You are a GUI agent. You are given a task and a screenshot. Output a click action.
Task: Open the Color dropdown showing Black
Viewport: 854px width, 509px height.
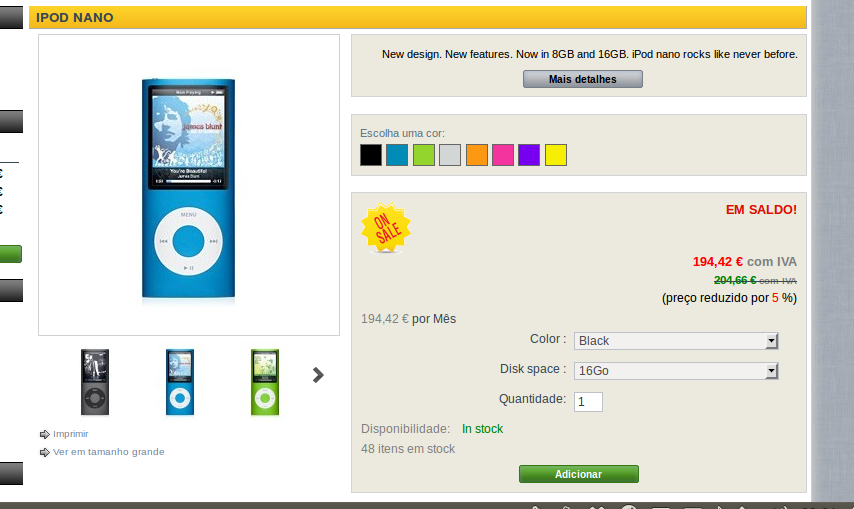click(x=676, y=341)
